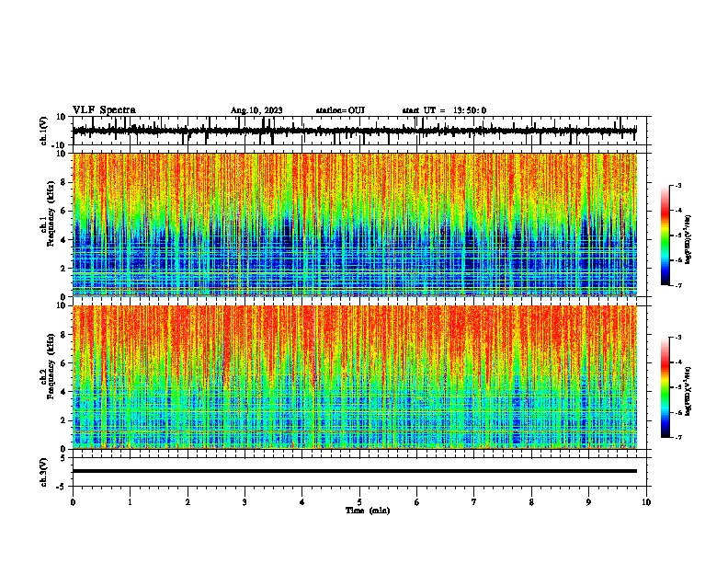Click the -5 tick on ch.3(V) axis
This screenshot has height=563, width=728.
tap(62, 487)
